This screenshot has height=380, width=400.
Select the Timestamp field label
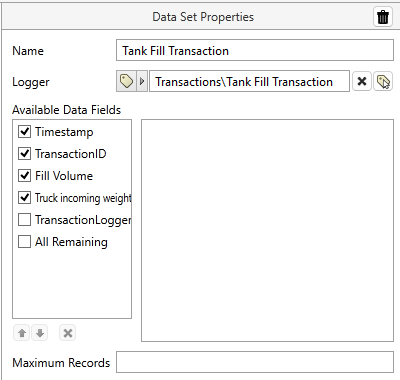64,132
